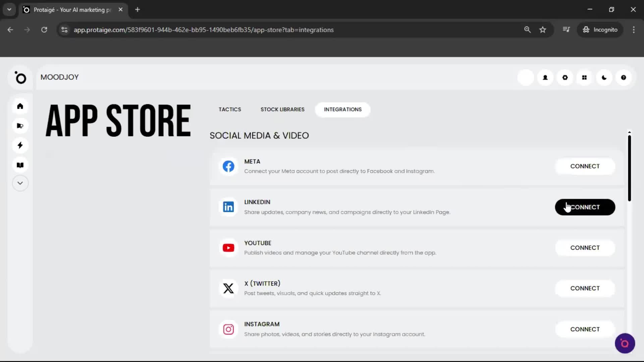Switch to the Tactics tab
Image resolution: width=644 pixels, height=362 pixels.
pyautogui.click(x=230, y=109)
